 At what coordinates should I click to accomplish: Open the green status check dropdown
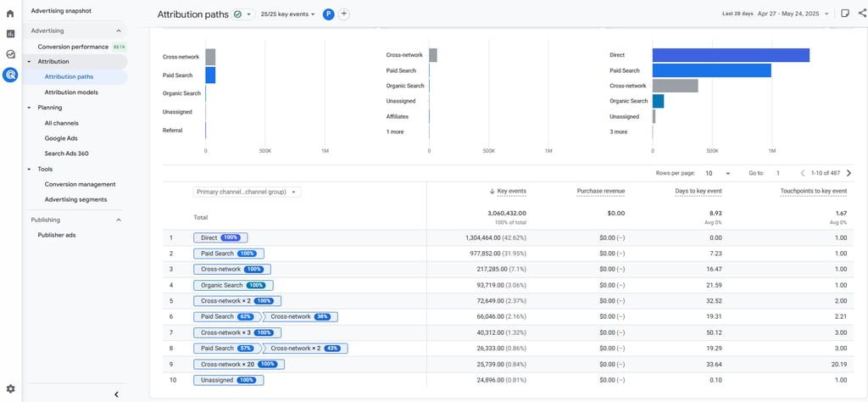[x=243, y=14]
